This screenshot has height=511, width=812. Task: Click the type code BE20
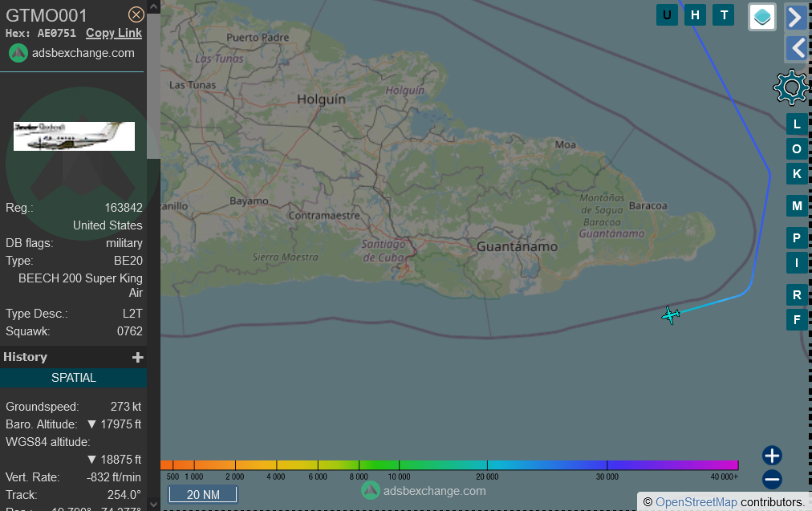click(128, 261)
